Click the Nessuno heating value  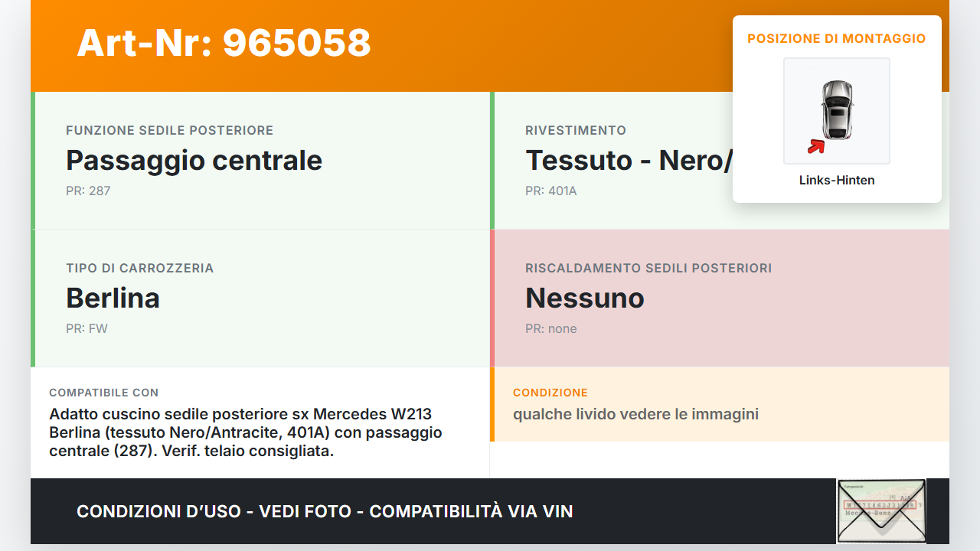585,298
